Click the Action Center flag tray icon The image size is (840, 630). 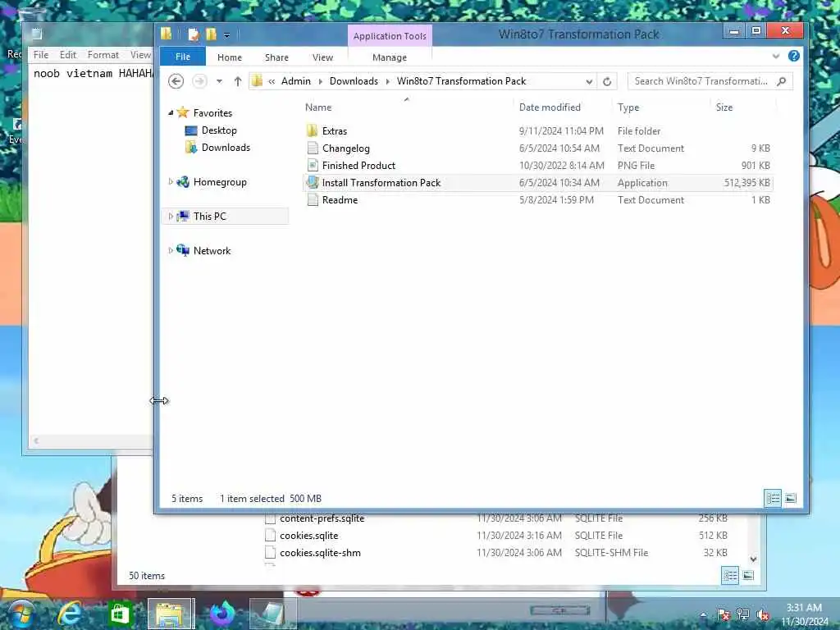724,614
